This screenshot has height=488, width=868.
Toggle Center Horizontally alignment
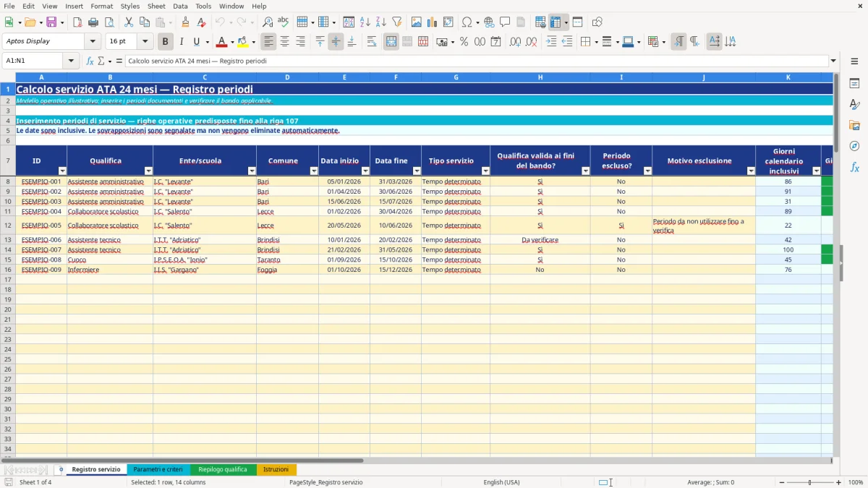(x=284, y=42)
